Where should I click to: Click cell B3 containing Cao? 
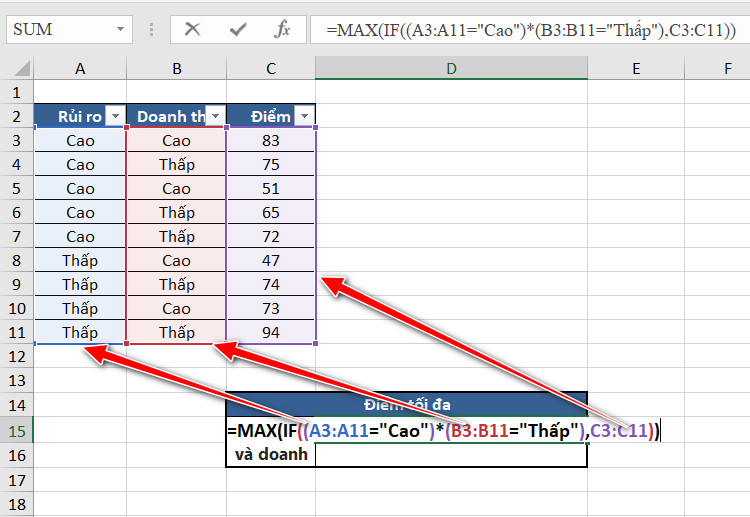176,140
